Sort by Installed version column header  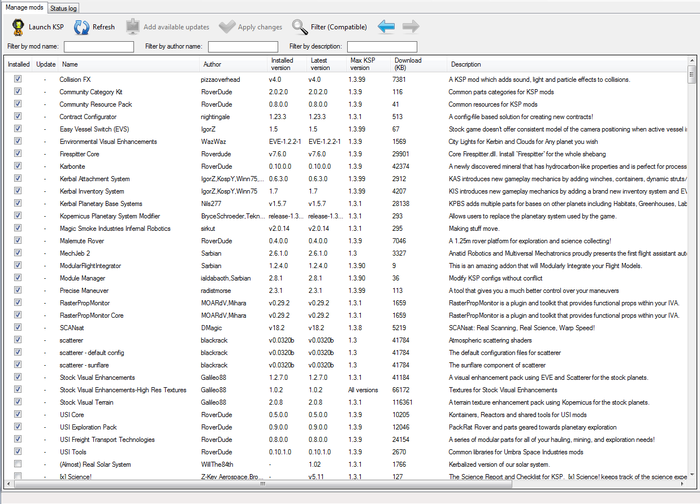pos(288,64)
